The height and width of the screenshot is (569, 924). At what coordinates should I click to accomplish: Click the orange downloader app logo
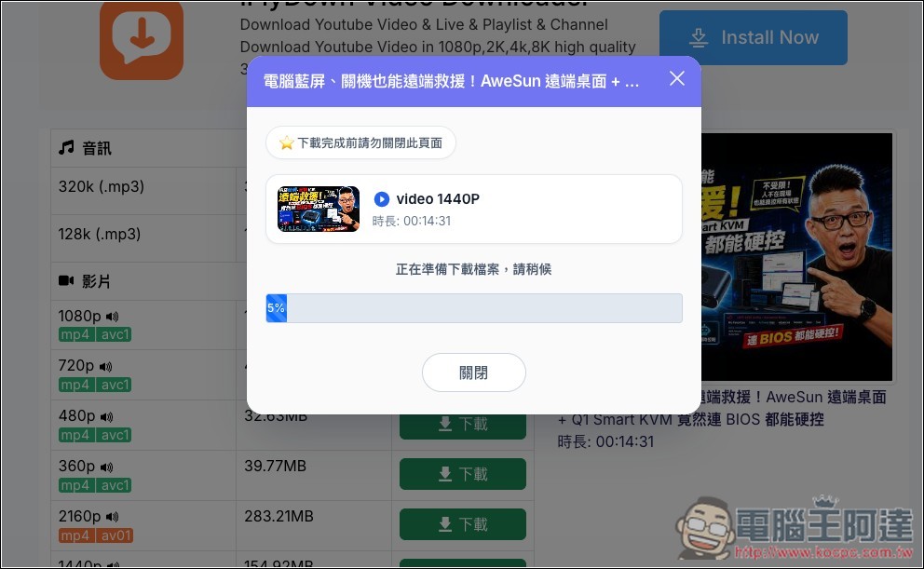click(142, 39)
